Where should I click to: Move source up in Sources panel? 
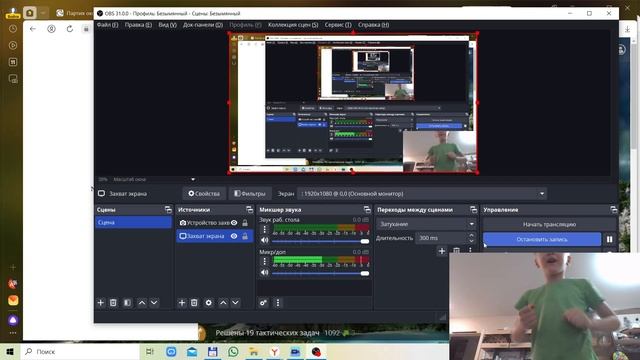223,302
